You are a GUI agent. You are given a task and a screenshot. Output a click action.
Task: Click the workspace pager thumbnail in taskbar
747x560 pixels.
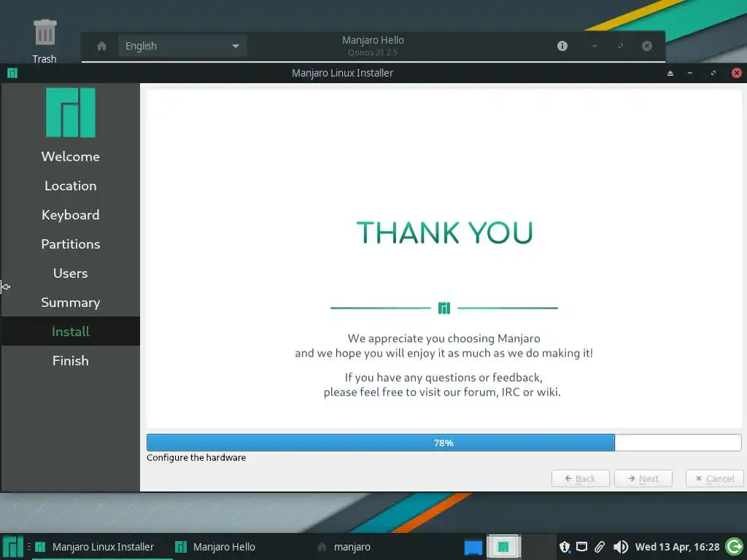pos(503,547)
